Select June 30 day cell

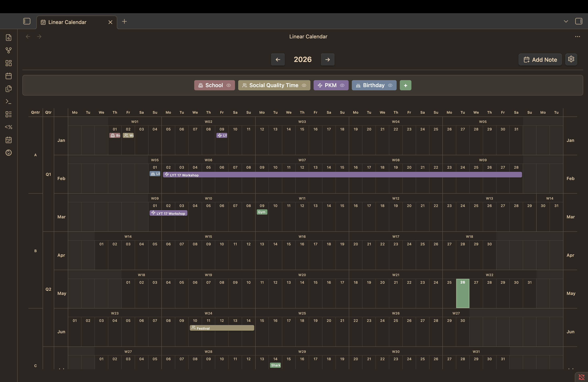tap(462, 332)
